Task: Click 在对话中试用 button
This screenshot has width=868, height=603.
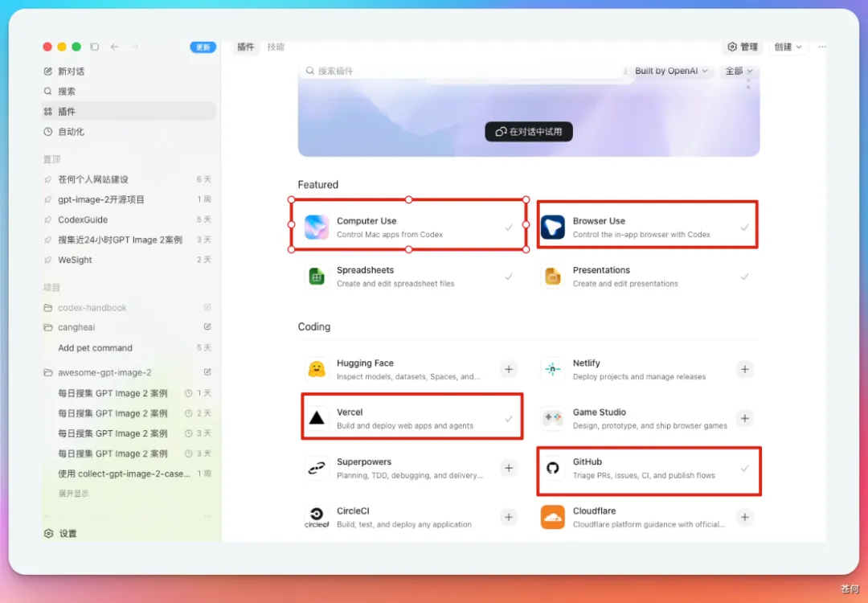Action: point(529,132)
